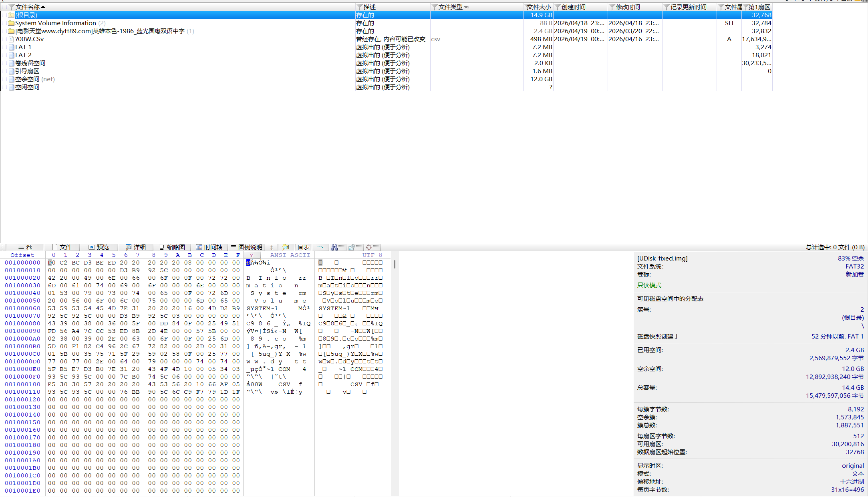The width and height of the screenshot is (868, 497).
Task: Sort by the 文件大小 column header
Action: [x=538, y=7]
